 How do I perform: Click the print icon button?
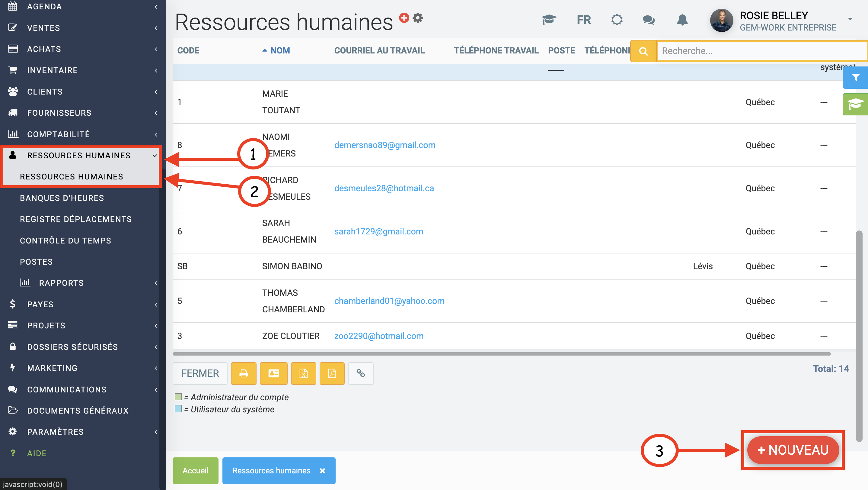[244, 373]
